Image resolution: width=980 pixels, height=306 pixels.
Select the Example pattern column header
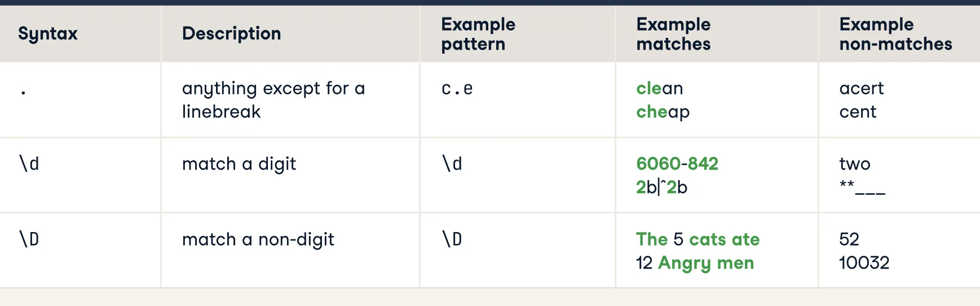click(478, 34)
